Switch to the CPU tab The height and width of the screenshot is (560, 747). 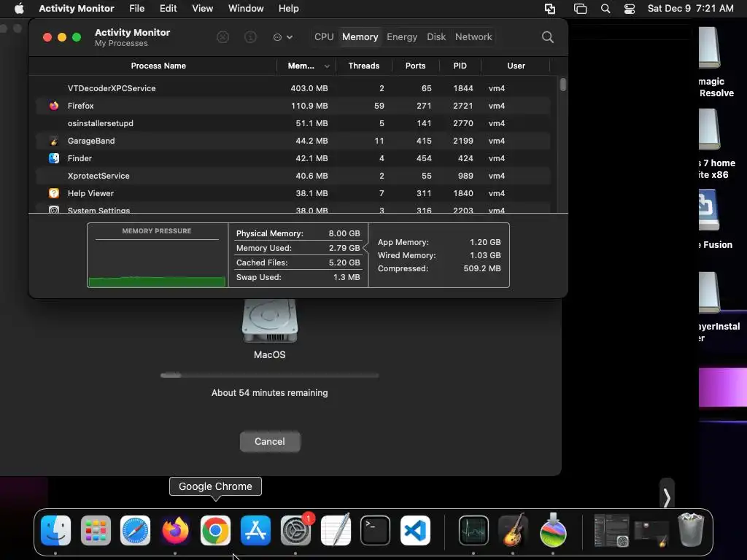(x=324, y=36)
